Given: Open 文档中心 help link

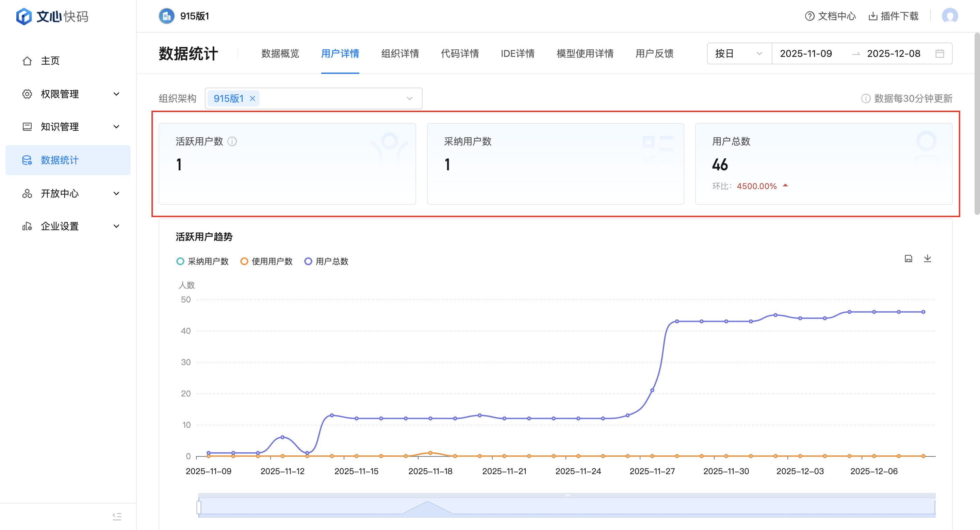Looking at the screenshot, I should (x=831, y=16).
